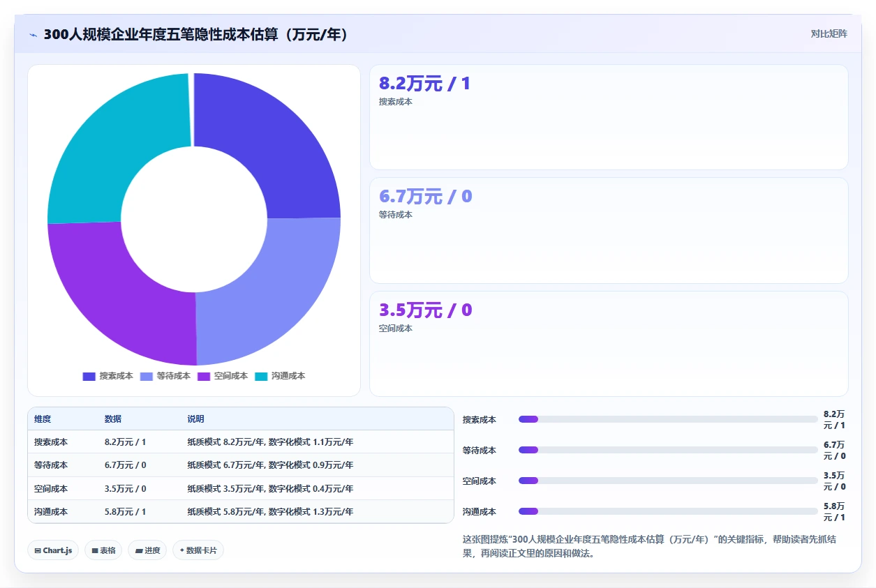Click the 搜索成本 progress bar
The height and width of the screenshot is (588, 876).
coord(668,419)
